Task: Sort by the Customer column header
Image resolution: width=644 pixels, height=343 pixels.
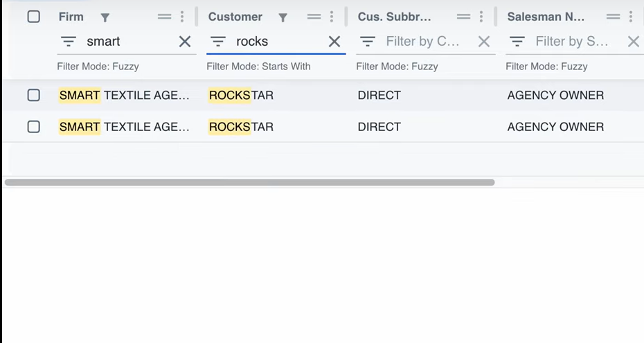Action: tap(235, 17)
